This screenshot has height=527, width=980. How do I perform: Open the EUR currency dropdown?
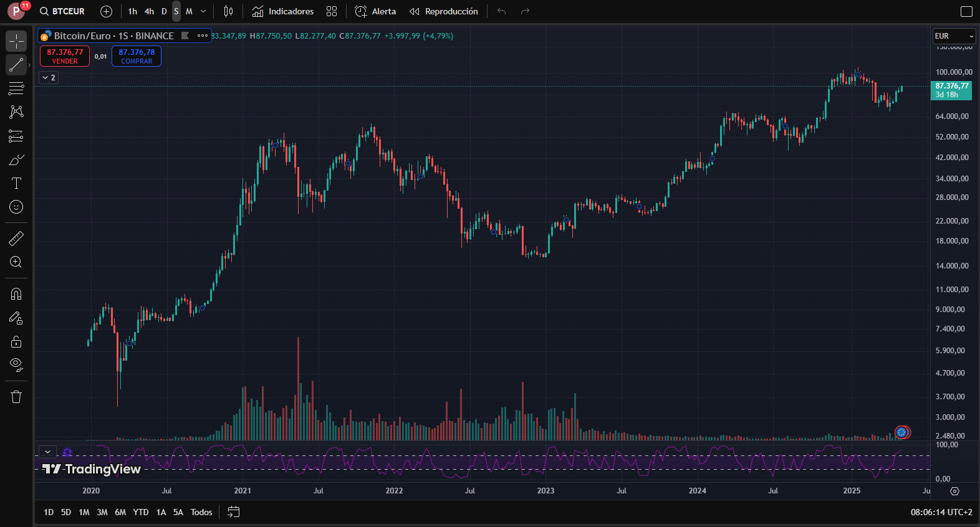click(953, 36)
